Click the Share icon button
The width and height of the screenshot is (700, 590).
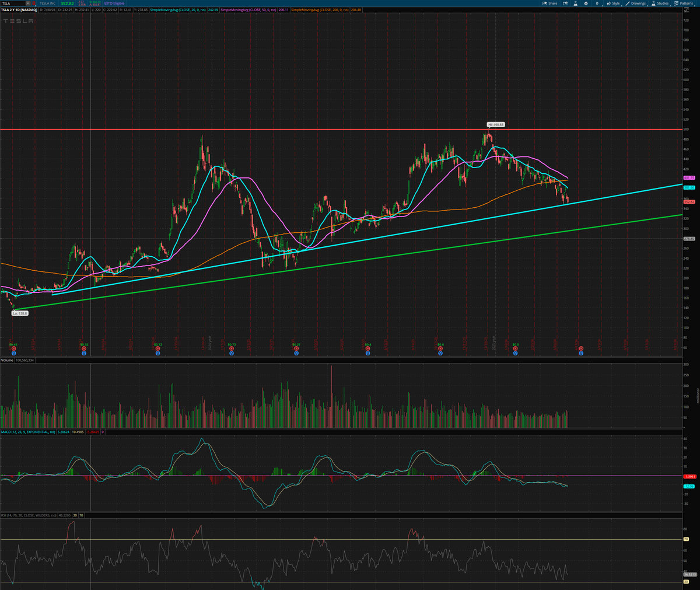[x=549, y=3]
